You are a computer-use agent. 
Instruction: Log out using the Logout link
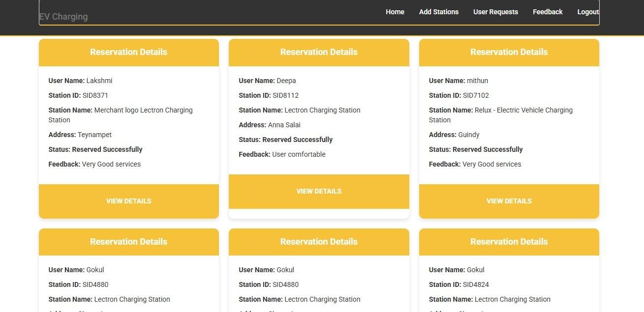click(x=587, y=12)
